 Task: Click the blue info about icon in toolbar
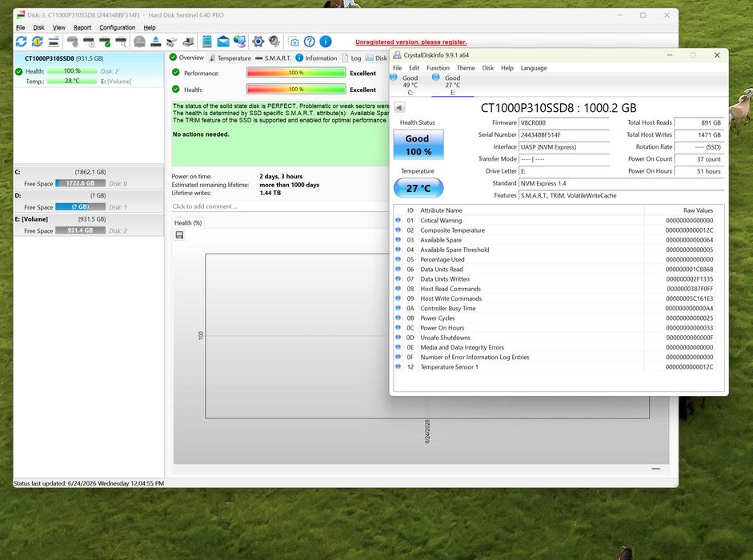(325, 42)
